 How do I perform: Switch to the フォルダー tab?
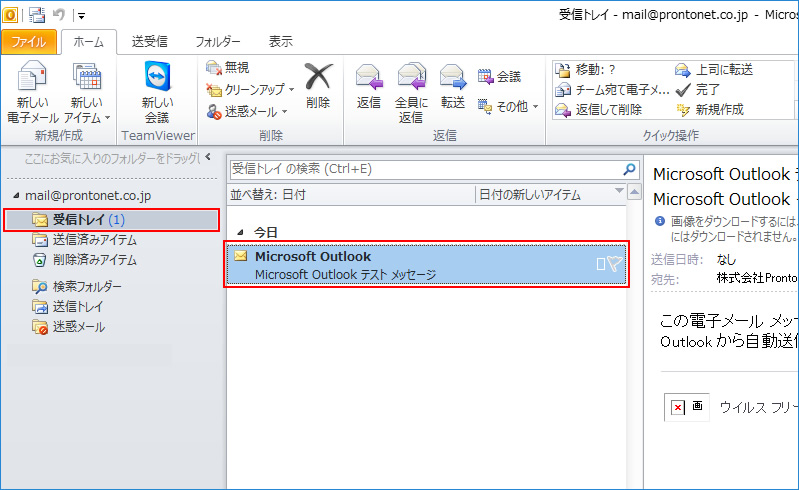(218, 42)
